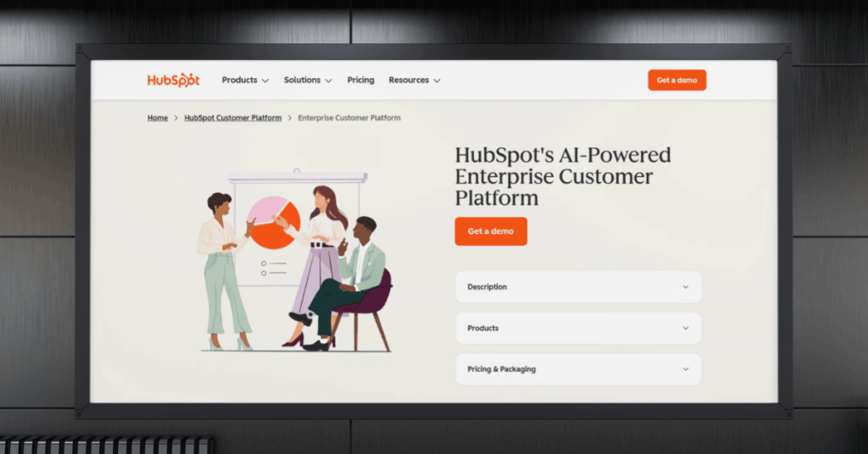868x454 pixels.
Task: Click Get a demo below the headline
Action: 491,231
